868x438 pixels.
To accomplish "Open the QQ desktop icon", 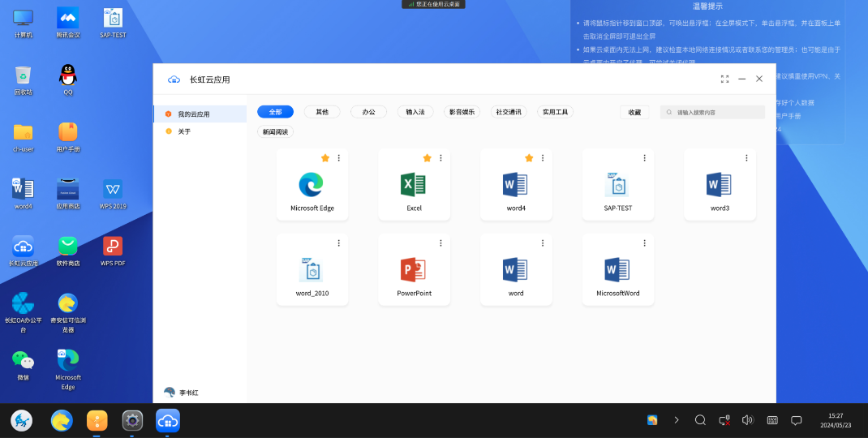I will pyautogui.click(x=68, y=80).
